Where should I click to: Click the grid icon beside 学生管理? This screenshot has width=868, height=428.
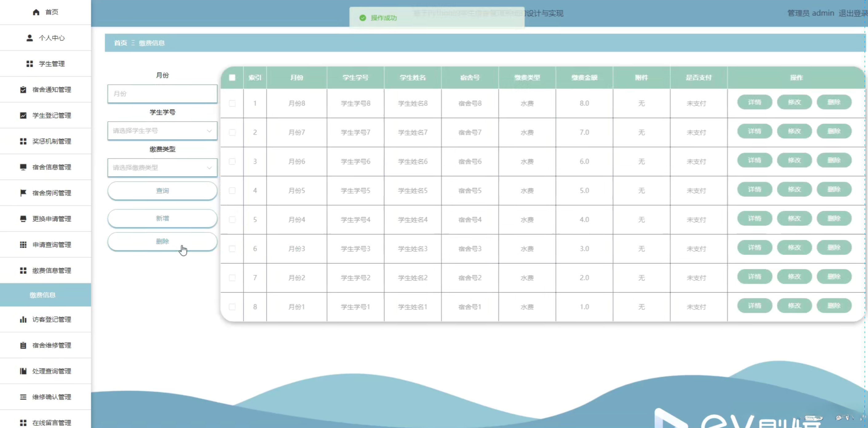30,64
